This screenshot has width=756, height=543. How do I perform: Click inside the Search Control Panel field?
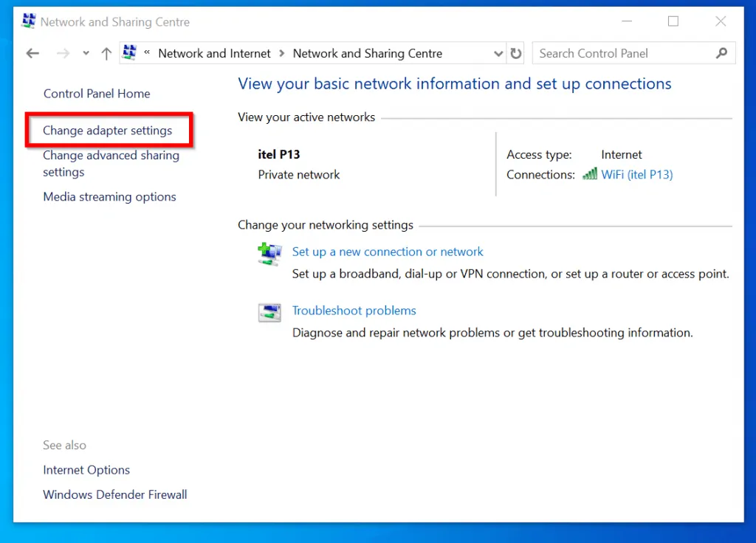(x=613, y=53)
